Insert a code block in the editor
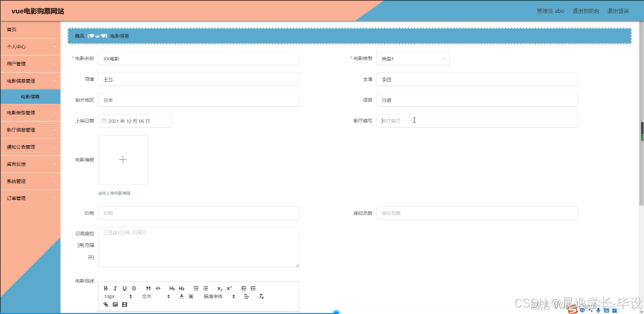Viewport: 644px width, 314px height. [x=158, y=288]
